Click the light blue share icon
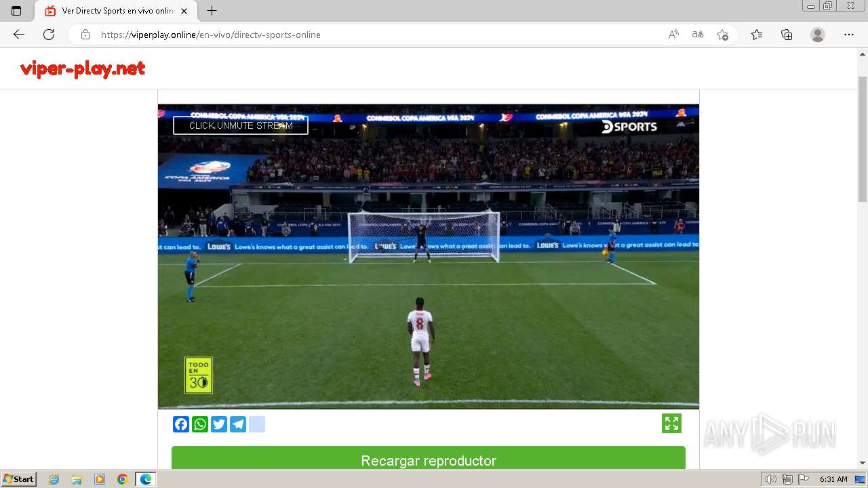 tap(257, 424)
